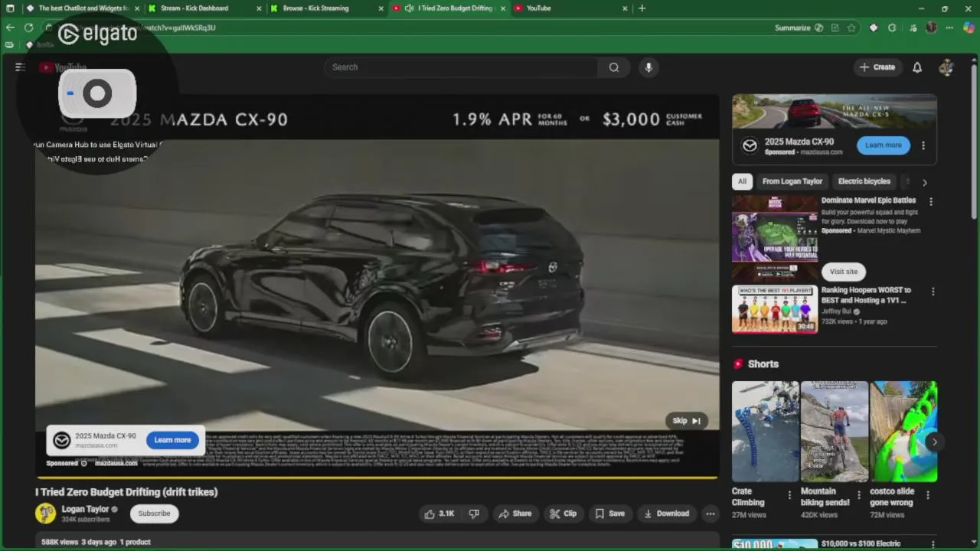
Task: Switch to the YouTube tab
Action: coord(570,8)
